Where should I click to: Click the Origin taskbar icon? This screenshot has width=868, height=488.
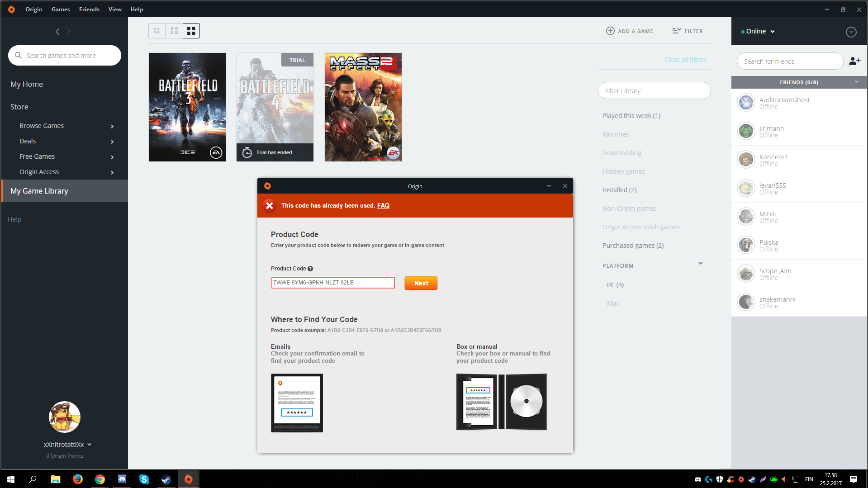(189, 479)
